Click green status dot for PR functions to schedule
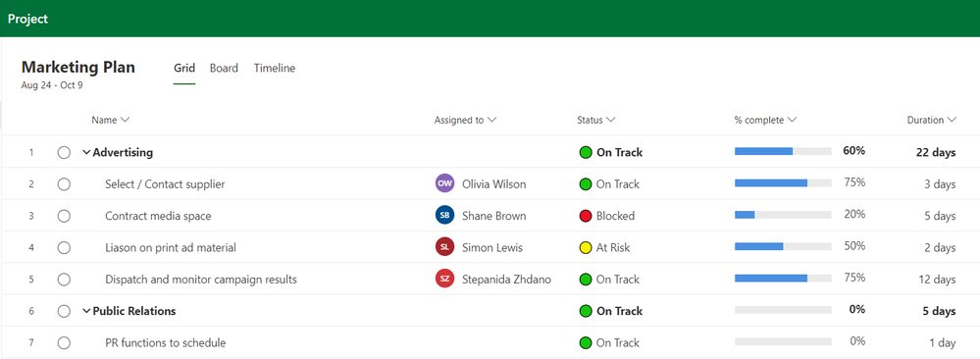The height and width of the screenshot is (359, 980). tap(586, 342)
